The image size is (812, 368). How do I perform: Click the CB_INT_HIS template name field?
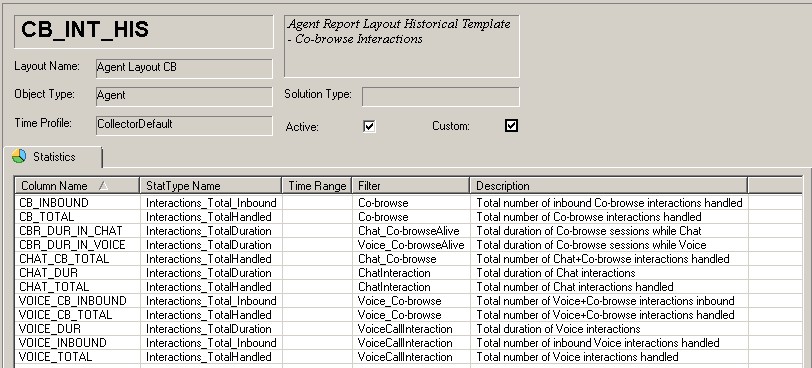click(143, 32)
